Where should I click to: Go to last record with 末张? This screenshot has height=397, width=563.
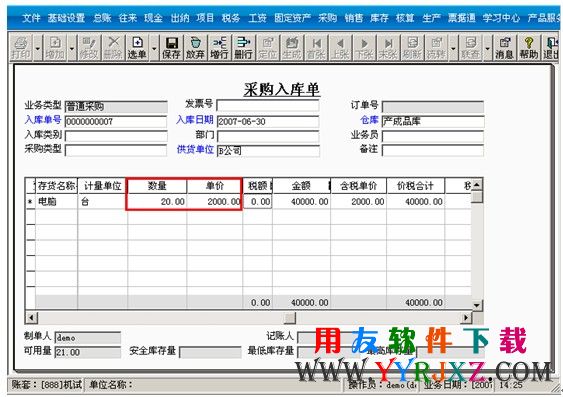pos(388,48)
